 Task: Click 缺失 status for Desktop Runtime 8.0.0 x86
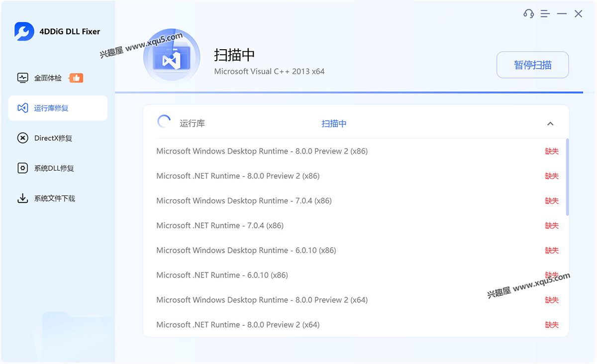coord(552,151)
